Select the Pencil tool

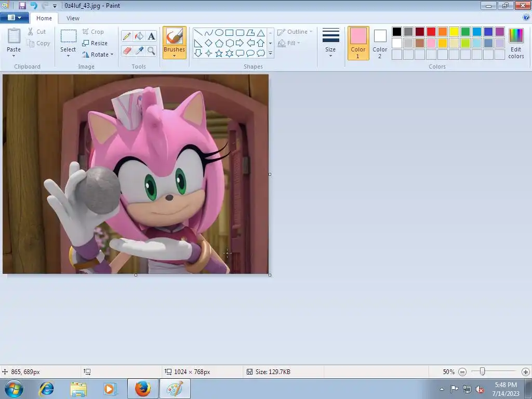127,36
